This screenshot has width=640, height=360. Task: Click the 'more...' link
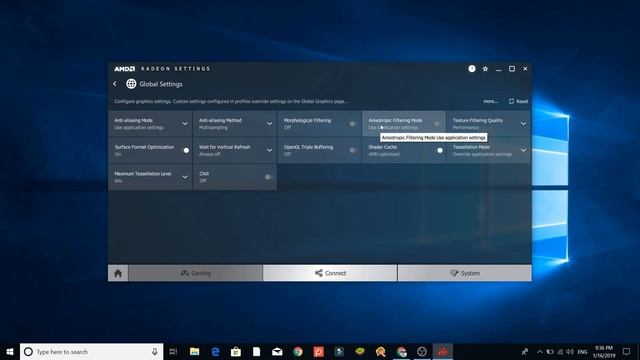tap(491, 101)
